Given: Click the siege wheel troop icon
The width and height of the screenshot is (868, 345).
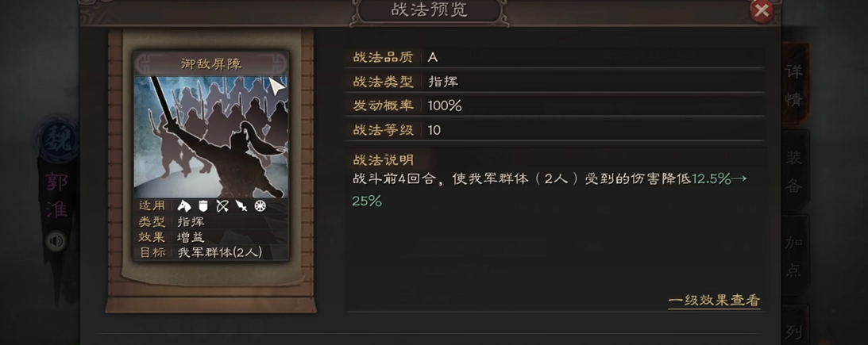Looking at the screenshot, I should click(x=260, y=206).
